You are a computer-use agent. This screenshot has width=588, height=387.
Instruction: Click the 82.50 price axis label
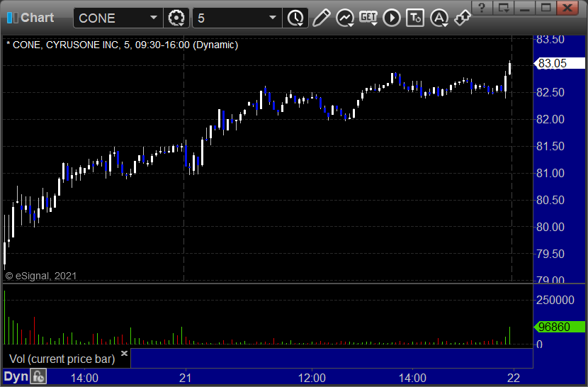(x=550, y=92)
